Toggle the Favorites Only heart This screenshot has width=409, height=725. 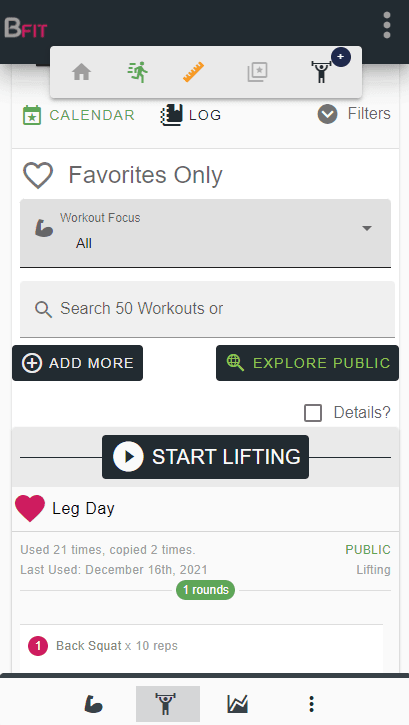(x=38, y=175)
